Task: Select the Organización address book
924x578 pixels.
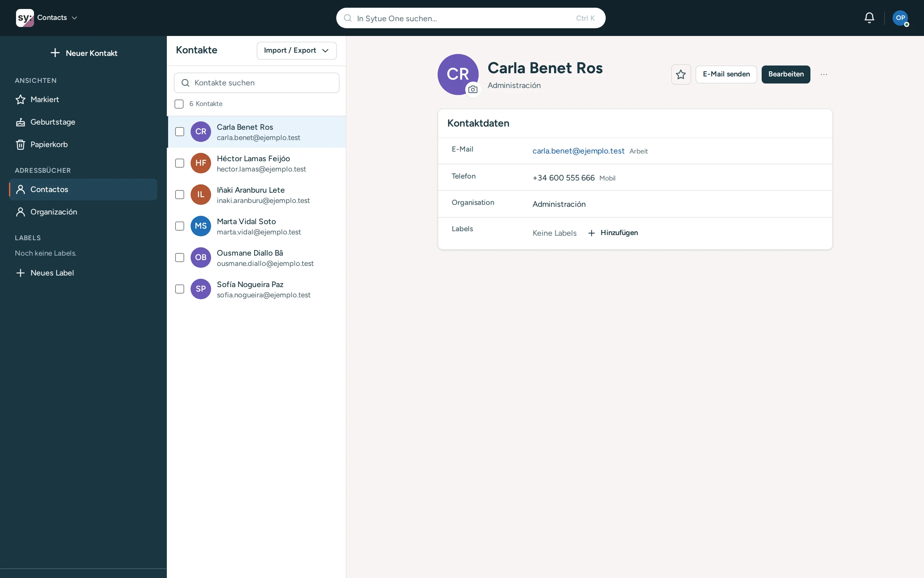Action: [x=83, y=212]
